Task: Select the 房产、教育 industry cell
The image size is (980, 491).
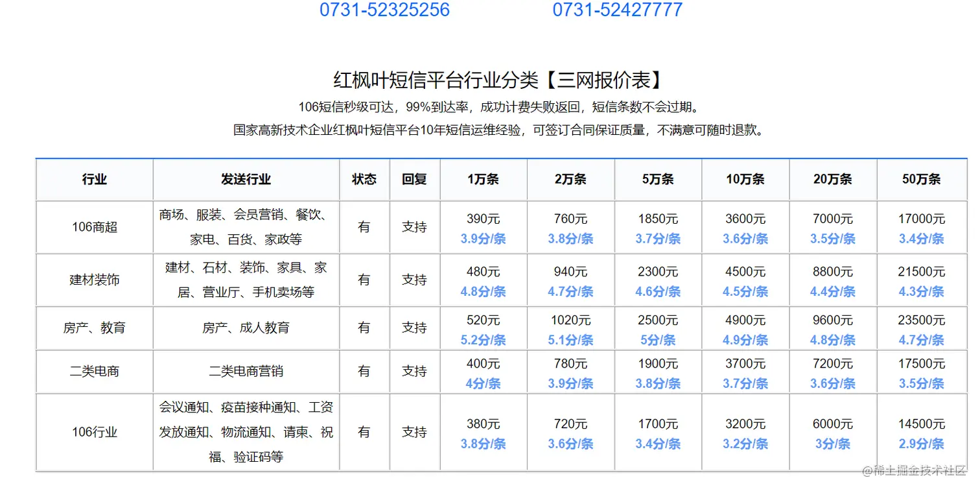Action: coord(95,328)
